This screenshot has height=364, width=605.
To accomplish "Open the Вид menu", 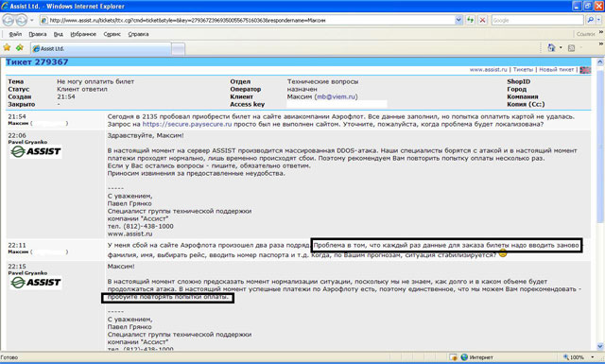I will 59,34.
